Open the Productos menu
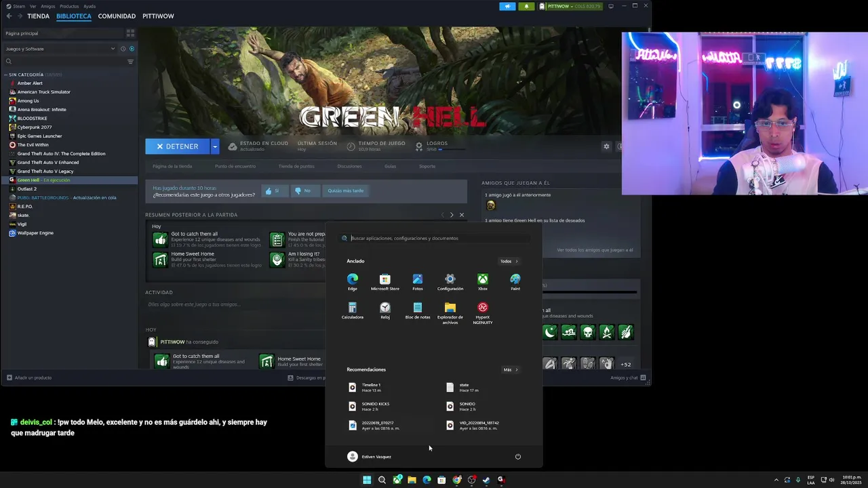Screen dimensions: 868x488 [69, 6]
